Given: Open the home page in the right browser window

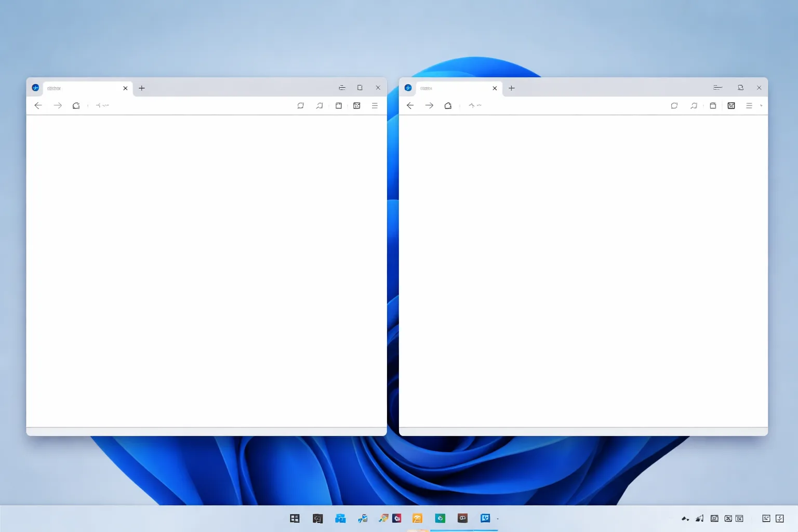Looking at the screenshot, I should pyautogui.click(x=448, y=105).
